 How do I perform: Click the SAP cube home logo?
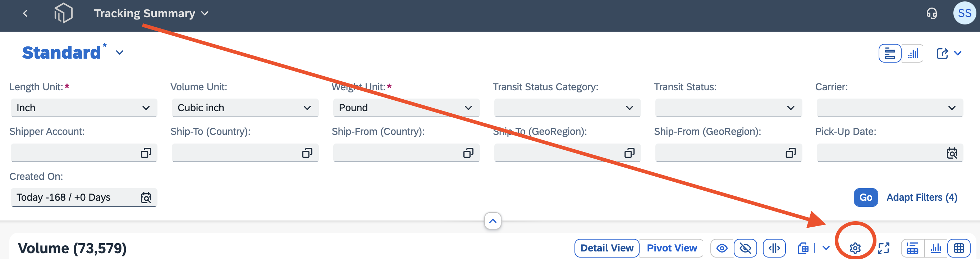[x=63, y=13]
